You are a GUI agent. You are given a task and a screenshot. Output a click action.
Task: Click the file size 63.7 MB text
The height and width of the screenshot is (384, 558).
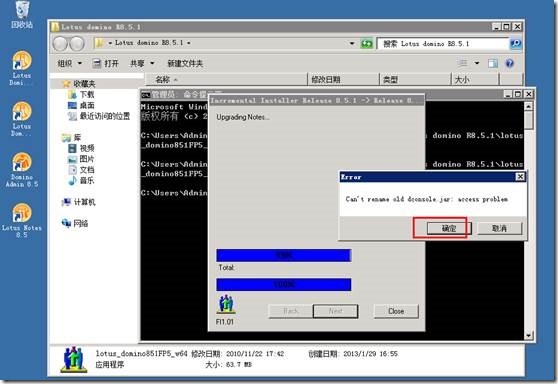pyautogui.click(x=239, y=364)
